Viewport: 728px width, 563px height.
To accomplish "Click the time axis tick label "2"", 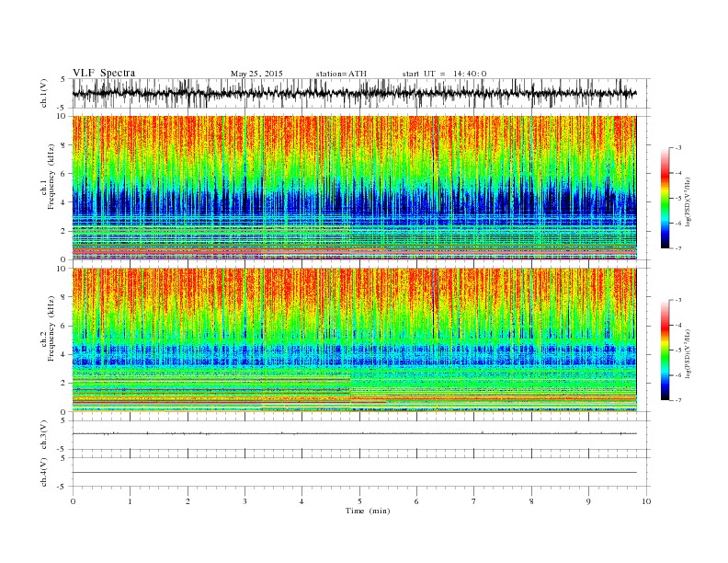I will click(188, 501).
